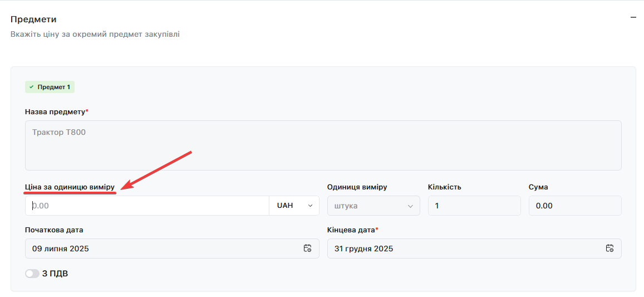Click the Кінцева дата label
Screen dimensions: 644x297
click(x=351, y=230)
